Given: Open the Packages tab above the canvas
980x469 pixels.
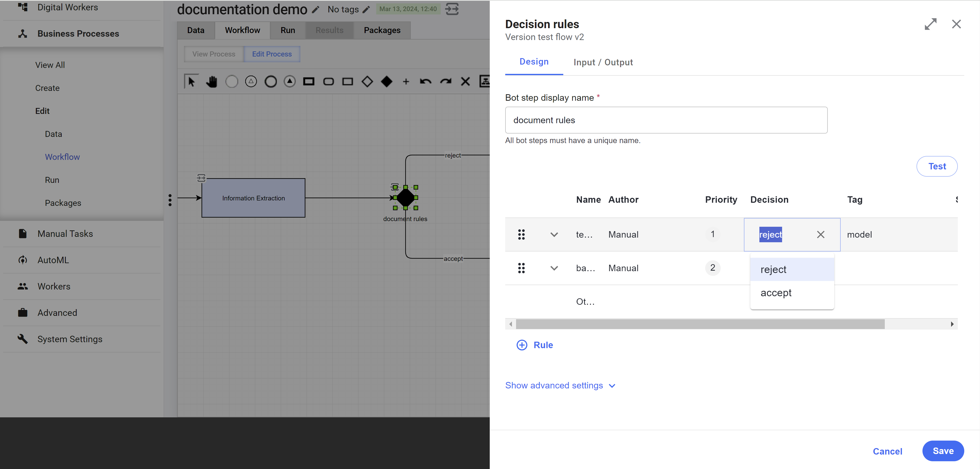Looking at the screenshot, I should (382, 30).
